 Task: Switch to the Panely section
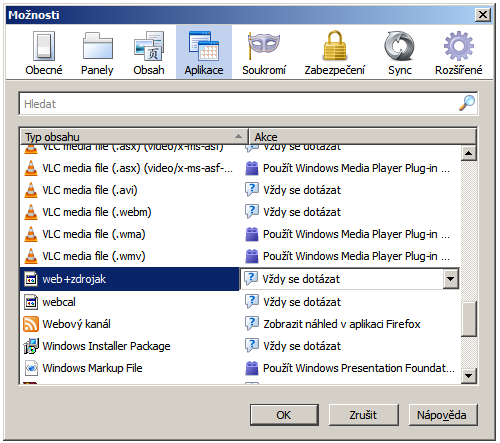point(97,52)
